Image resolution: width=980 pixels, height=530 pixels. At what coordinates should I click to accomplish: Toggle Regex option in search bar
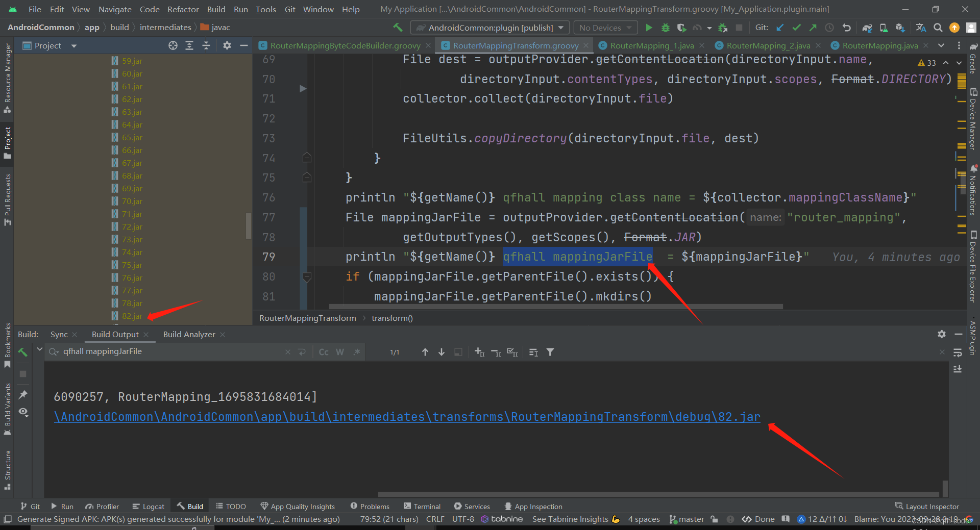tap(357, 352)
